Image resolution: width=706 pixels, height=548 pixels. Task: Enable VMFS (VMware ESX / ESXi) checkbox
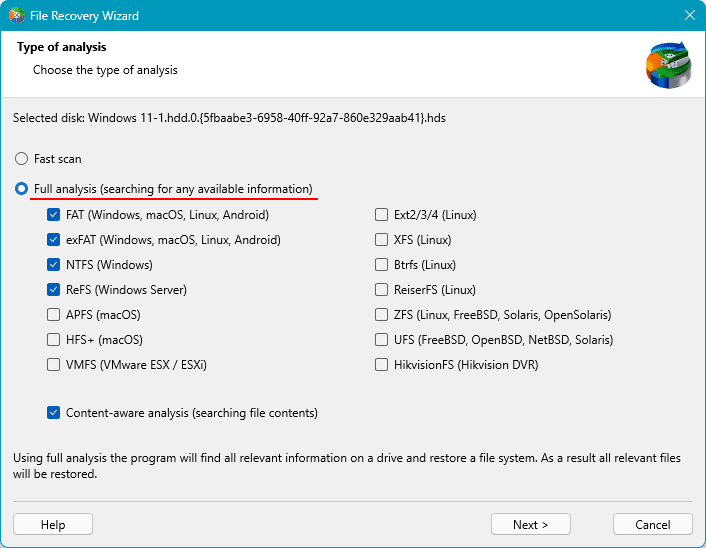54,365
